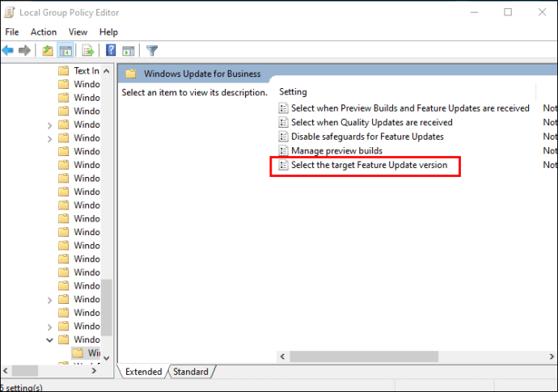Switch to the Standard tab

coord(191,372)
